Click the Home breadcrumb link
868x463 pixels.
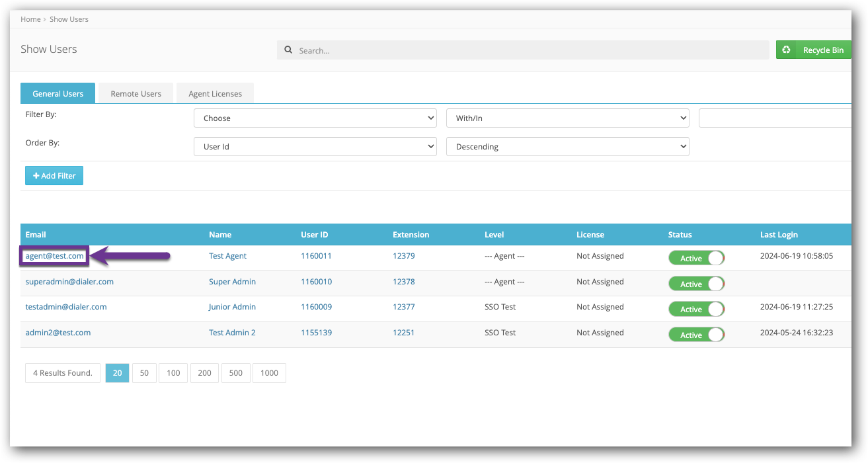[30, 19]
